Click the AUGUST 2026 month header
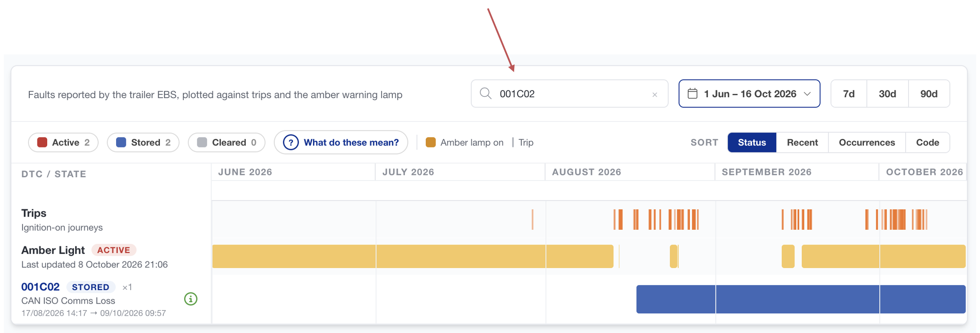Viewport: 980px width, 333px height. click(587, 172)
